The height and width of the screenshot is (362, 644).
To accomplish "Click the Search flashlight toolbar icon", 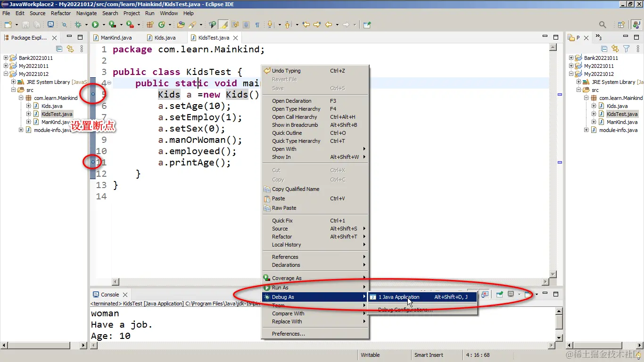I will (x=192, y=25).
